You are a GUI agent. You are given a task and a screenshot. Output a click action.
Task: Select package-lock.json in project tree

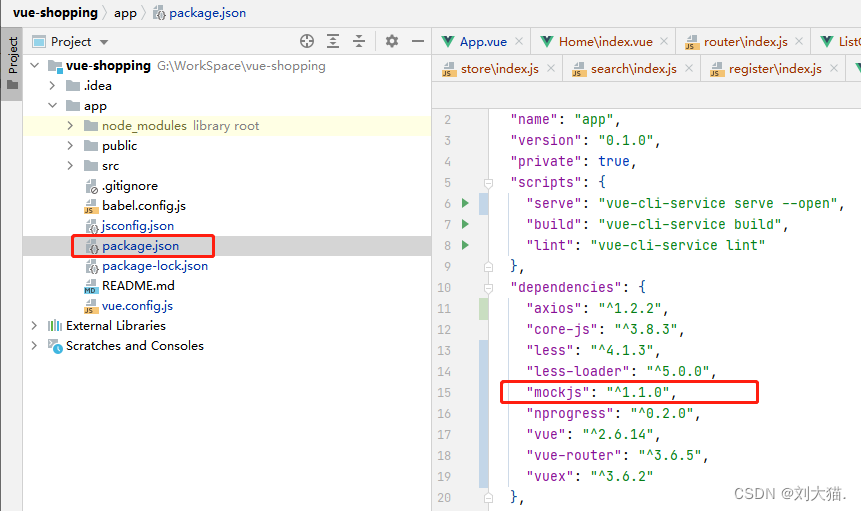(x=146, y=266)
